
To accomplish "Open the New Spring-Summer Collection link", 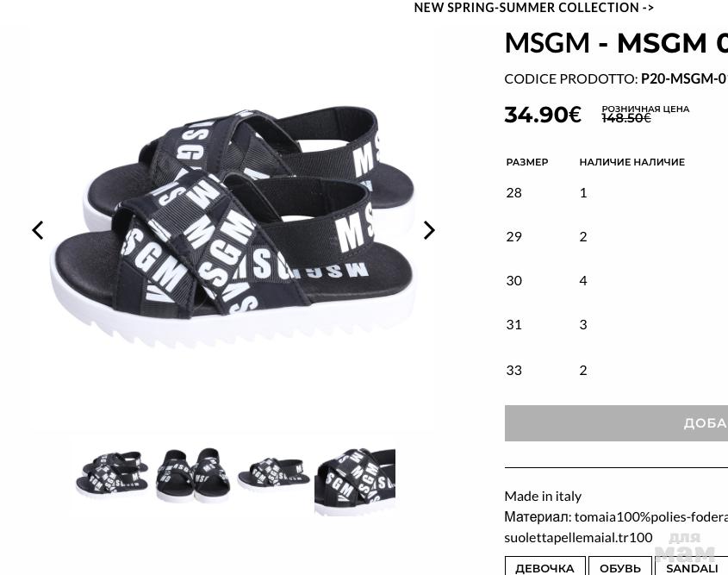I will coord(533,8).
